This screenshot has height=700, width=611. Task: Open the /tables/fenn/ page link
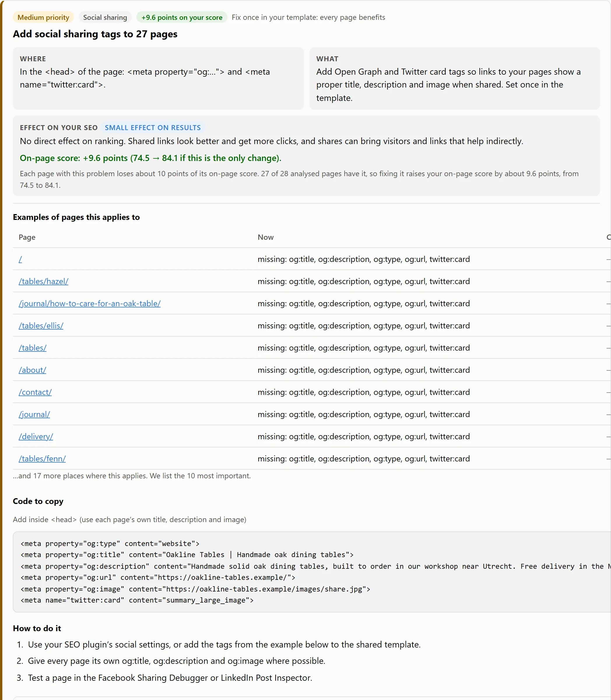[x=42, y=459]
